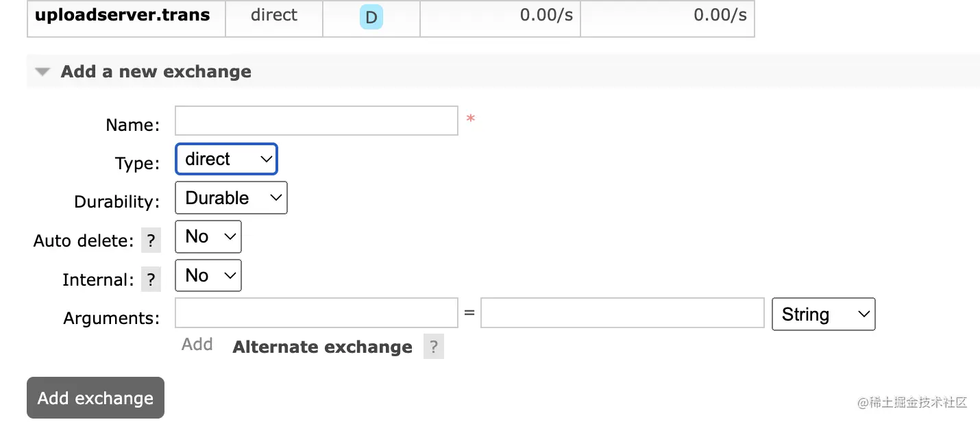Screen dimensions: 980x422
Task: Open the Durability dropdown
Action: tap(232, 198)
